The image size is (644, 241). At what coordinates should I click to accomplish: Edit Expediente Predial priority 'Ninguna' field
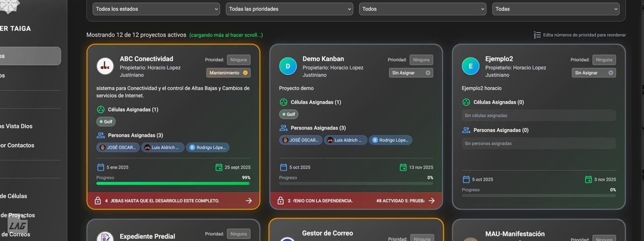238,234
